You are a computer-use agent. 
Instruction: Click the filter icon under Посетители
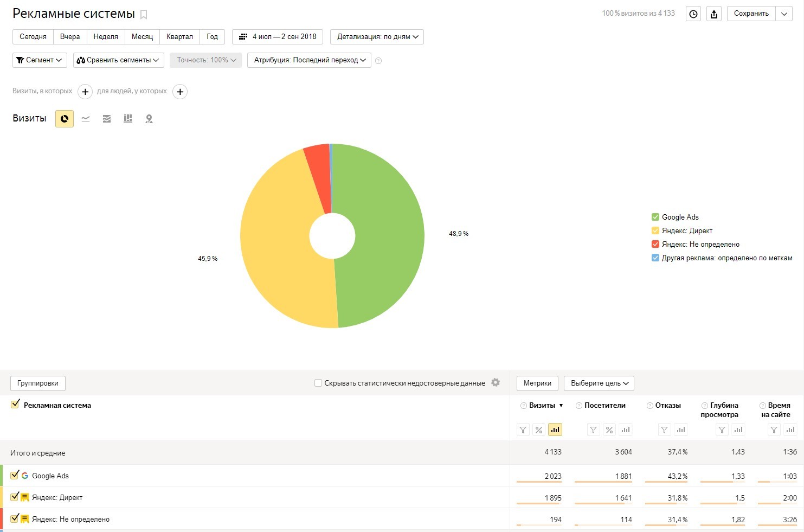(x=594, y=430)
